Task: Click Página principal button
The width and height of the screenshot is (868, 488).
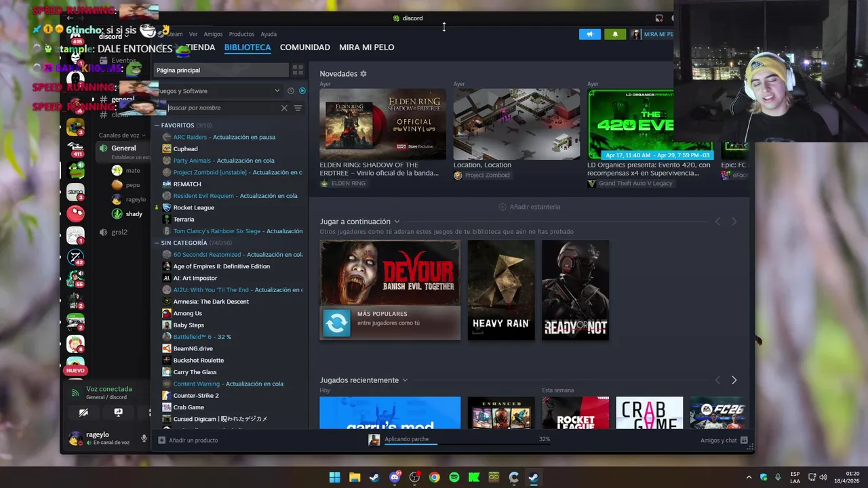Action: click(221, 70)
